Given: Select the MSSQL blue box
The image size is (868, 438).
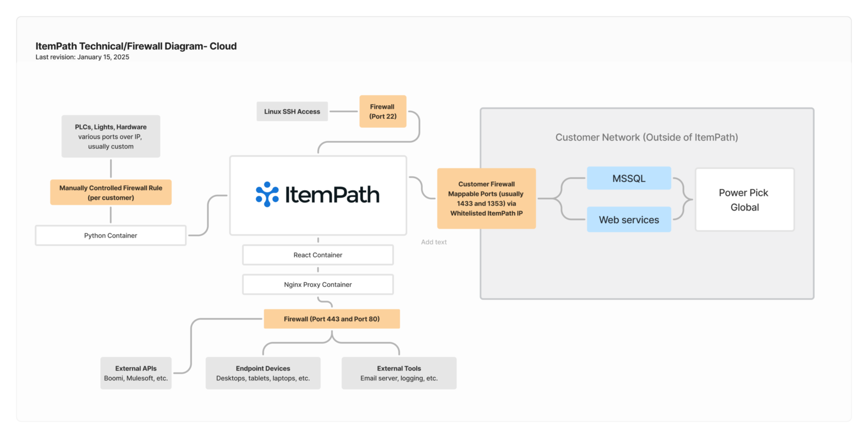Looking at the screenshot, I should click(x=629, y=178).
